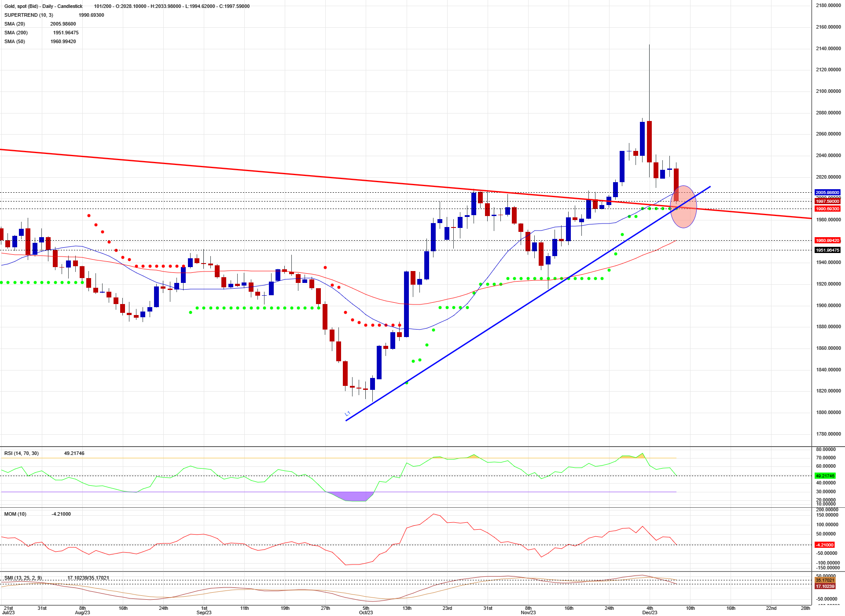Click the RSI (14, 70, 30) panel label
Screen dimensions: 845x616
point(21,453)
